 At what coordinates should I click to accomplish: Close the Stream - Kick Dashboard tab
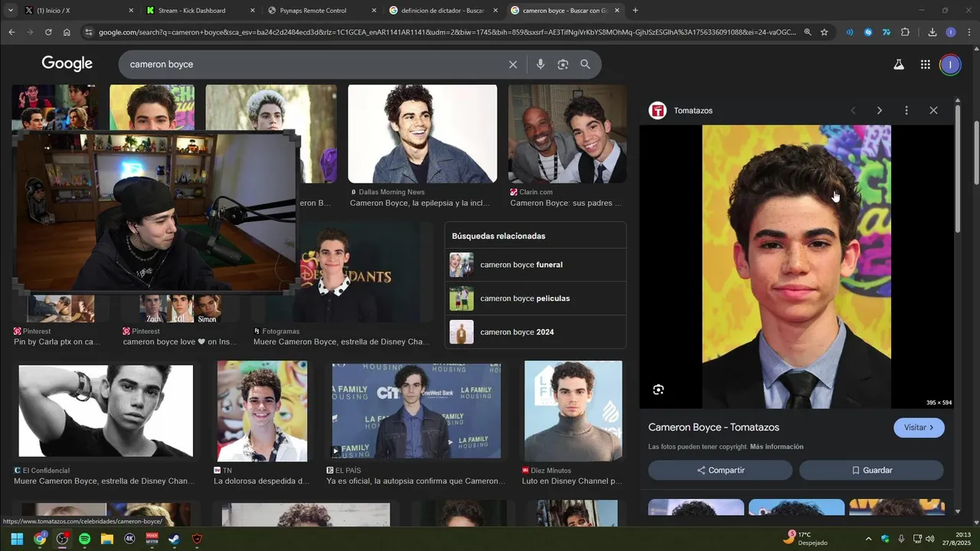(253, 11)
